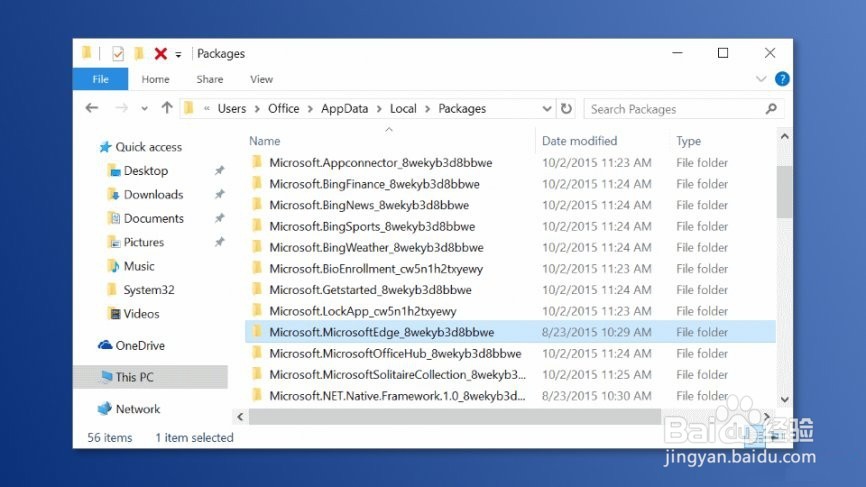Viewport: 866px width, 487px height.
Task: Open Music in the navigation pane
Action: [x=139, y=266]
